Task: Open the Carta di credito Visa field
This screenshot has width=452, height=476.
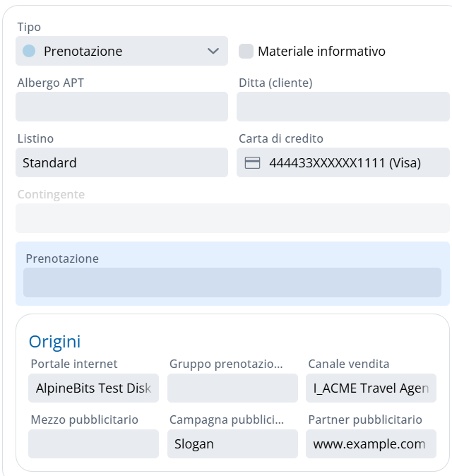Action: pyautogui.click(x=345, y=163)
